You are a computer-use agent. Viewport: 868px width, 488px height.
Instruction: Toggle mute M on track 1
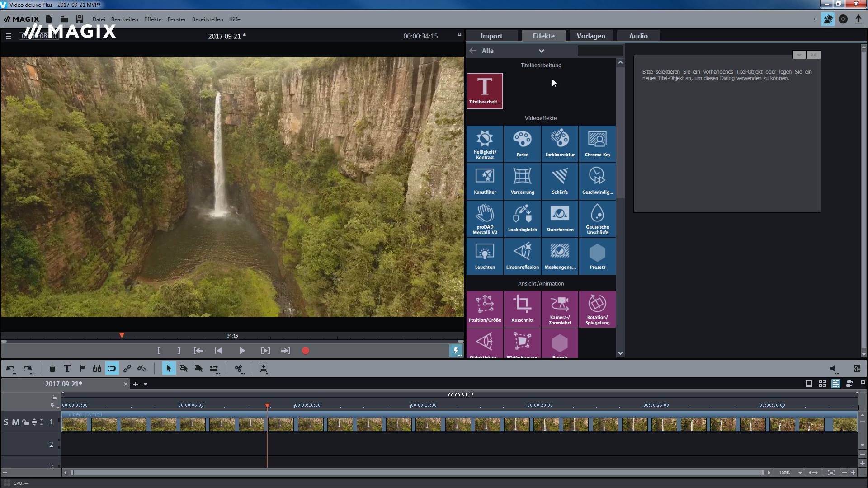point(15,422)
